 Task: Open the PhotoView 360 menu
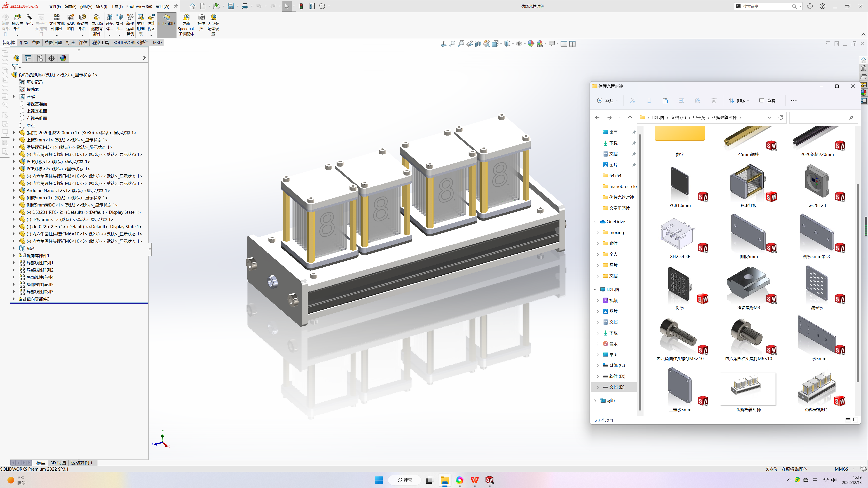[x=139, y=6]
